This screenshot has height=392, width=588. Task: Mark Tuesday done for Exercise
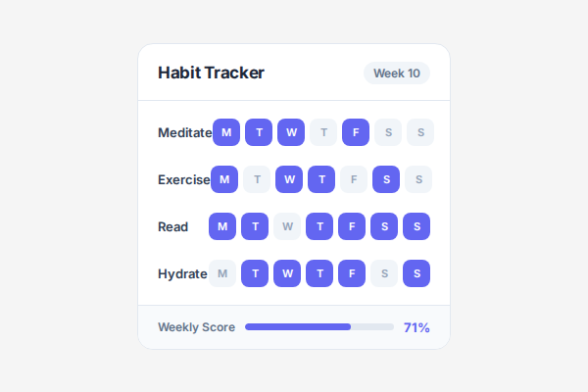pos(257,179)
